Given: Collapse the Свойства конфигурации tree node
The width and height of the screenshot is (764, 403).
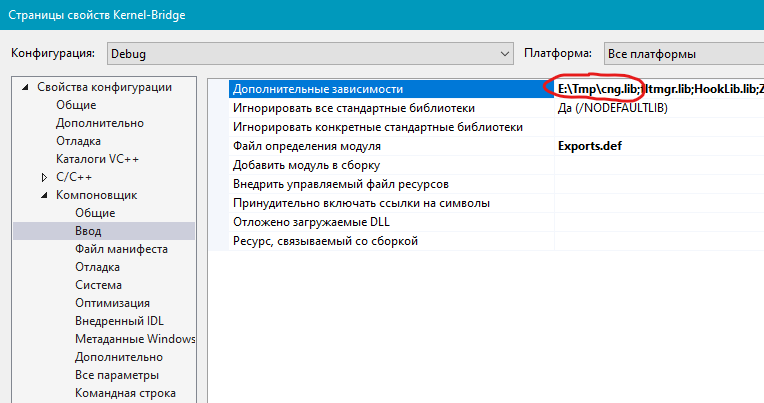Looking at the screenshot, I should 26,87.
